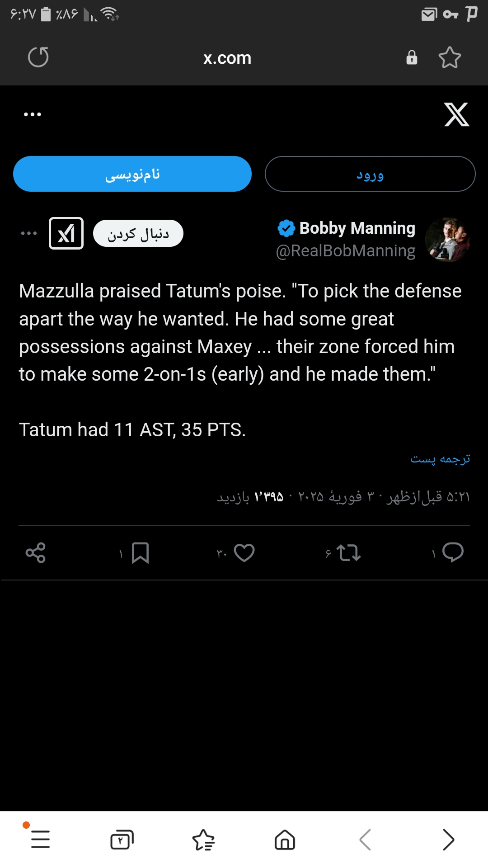Tap the X logo at top right

pyautogui.click(x=457, y=114)
